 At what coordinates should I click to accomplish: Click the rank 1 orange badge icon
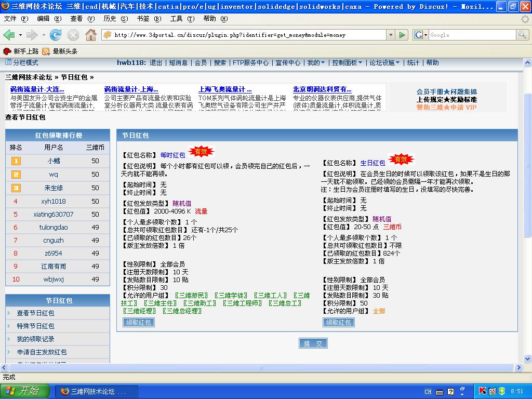pos(16,161)
